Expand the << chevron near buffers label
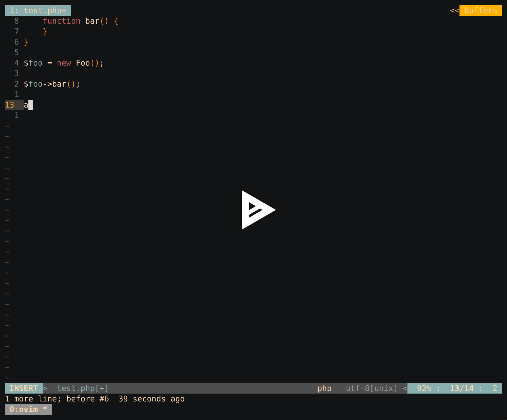The width and height of the screenshot is (507, 420). tap(454, 10)
